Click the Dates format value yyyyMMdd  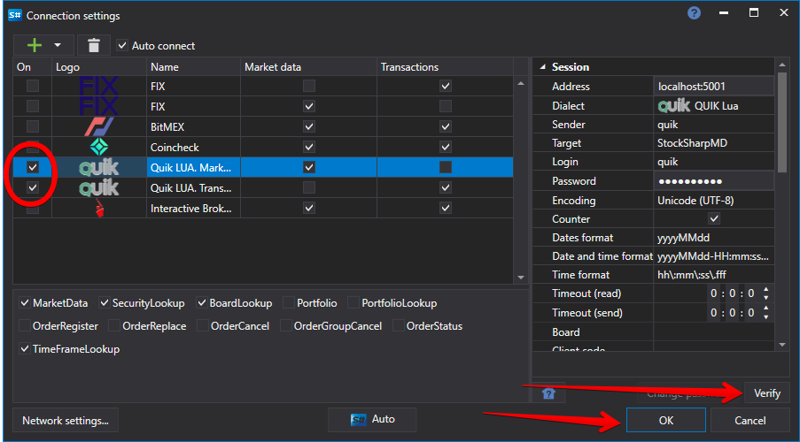point(714,238)
